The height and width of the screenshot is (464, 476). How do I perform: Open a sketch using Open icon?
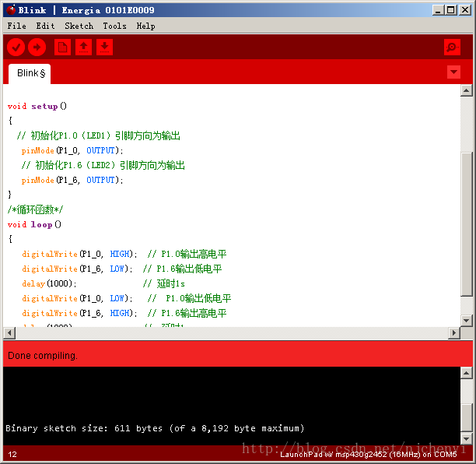tap(83, 47)
